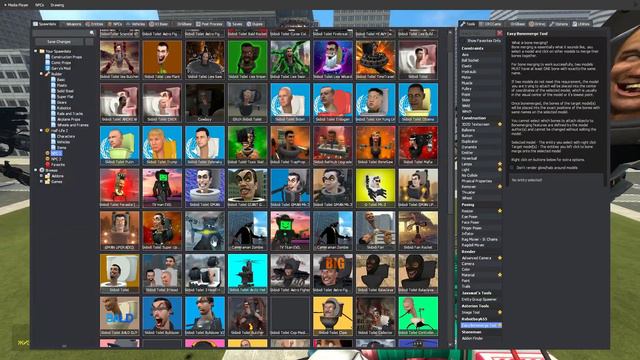Open the Vehicles tab
This screenshot has height=360, width=640.
pyautogui.click(x=136, y=24)
